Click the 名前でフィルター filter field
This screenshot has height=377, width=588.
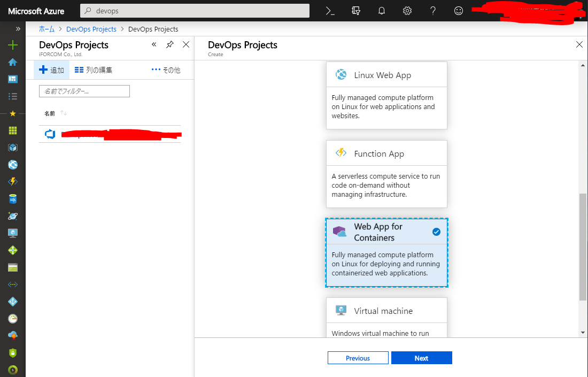click(84, 91)
